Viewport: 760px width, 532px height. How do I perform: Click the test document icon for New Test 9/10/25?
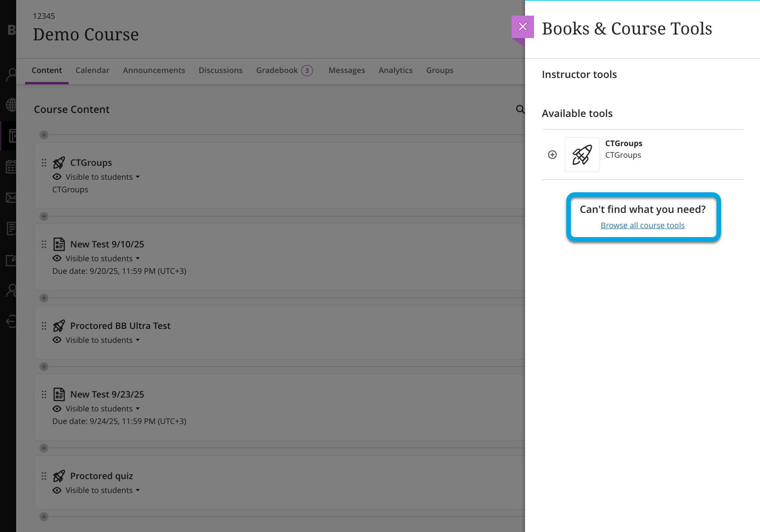click(59, 244)
